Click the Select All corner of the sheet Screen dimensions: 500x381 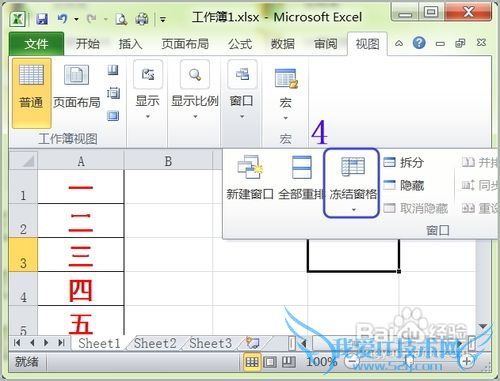point(23,160)
